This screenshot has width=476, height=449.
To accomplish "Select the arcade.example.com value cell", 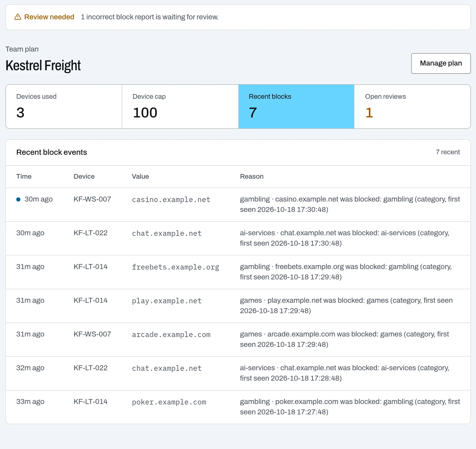I will (171, 334).
